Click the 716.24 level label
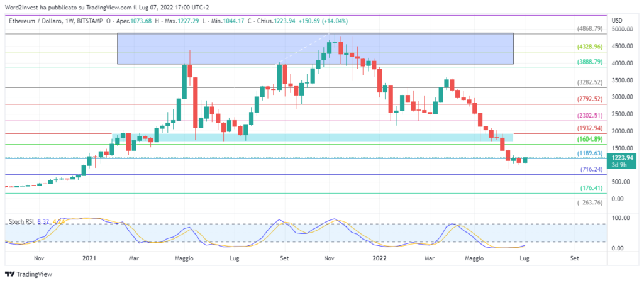The image size is (644, 283). [x=592, y=170]
